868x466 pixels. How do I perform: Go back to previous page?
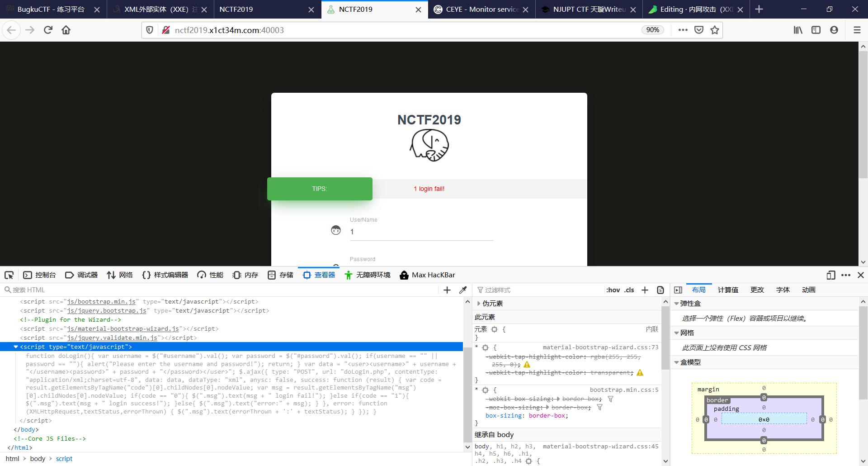11,30
